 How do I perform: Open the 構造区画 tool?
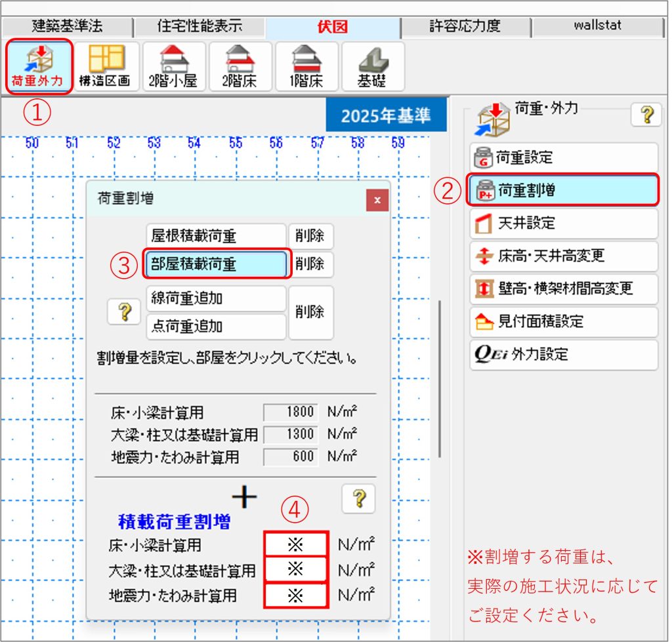tap(105, 66)
